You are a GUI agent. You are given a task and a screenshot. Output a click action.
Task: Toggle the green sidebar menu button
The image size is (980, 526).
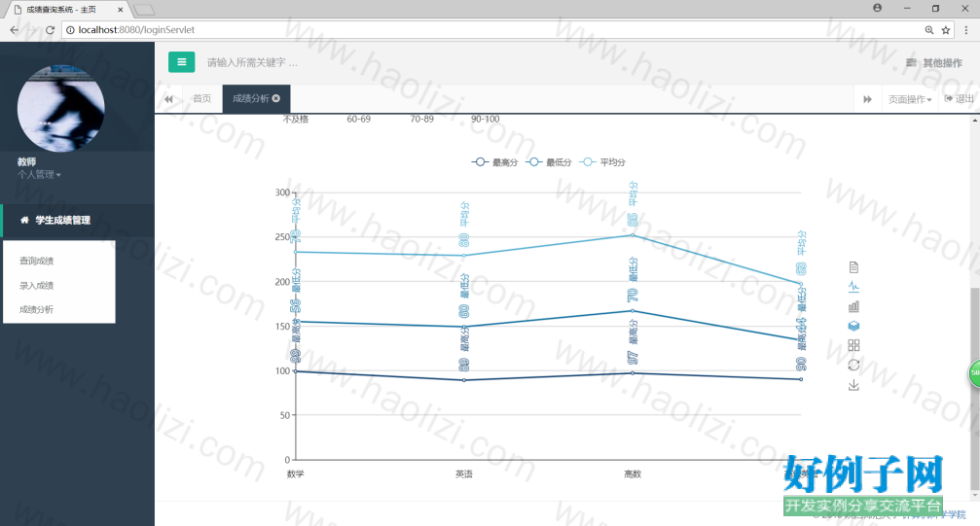point(181,62)
